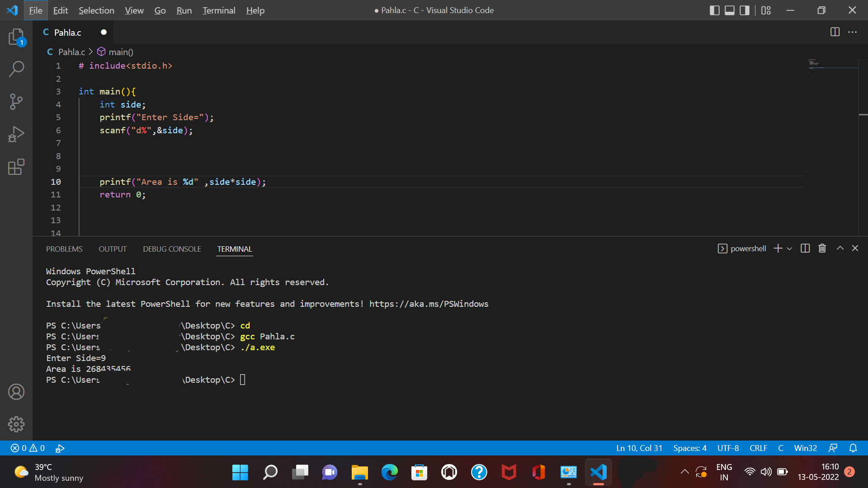This screenshot has height=488, width=868.
Task: Open the Manage settings gear
Action: [x=16, y=424]
